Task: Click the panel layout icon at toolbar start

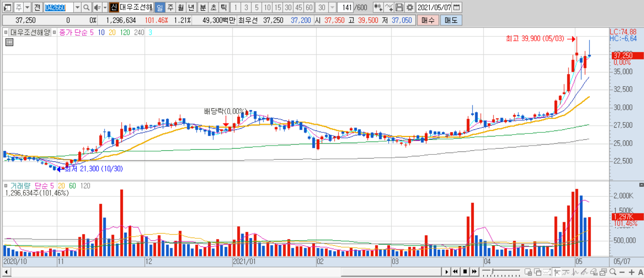Action: [x=7, y=7]
